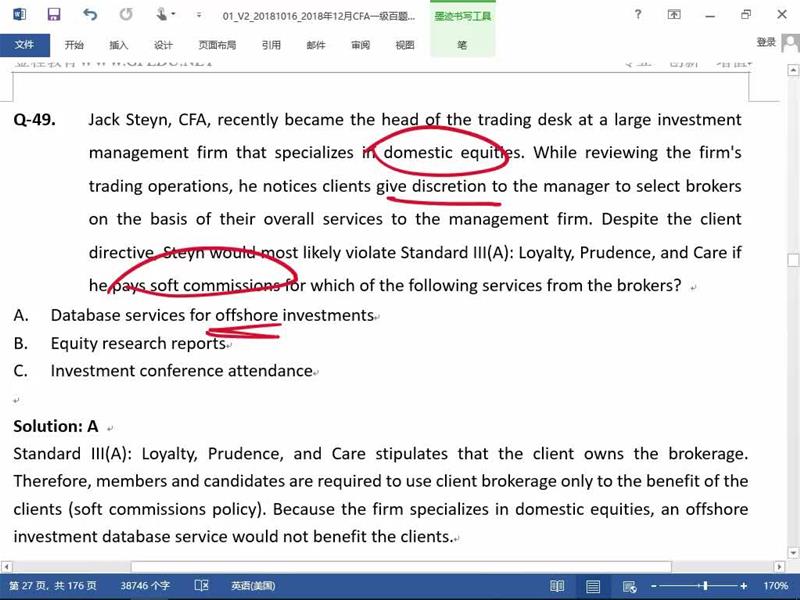Open the Customize Quick Access Toolbar dropdown
The width and height of the screenshot is (800, 600).
pos(198,15)
